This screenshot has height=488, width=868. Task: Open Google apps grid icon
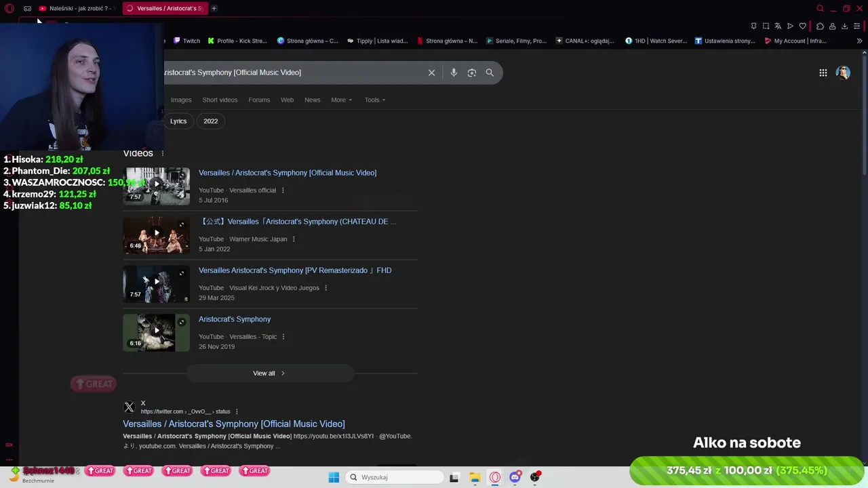(x=823, y=73)
